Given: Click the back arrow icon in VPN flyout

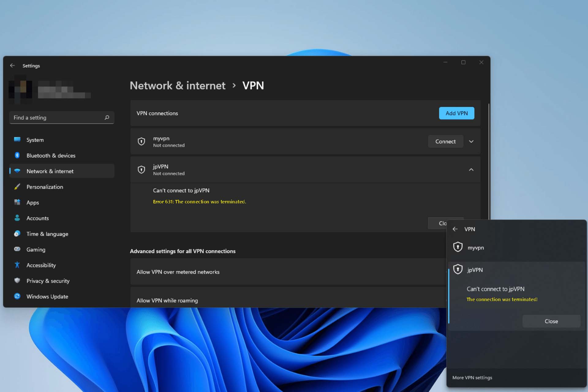Looking at the screenshot, I should (455, 228).
